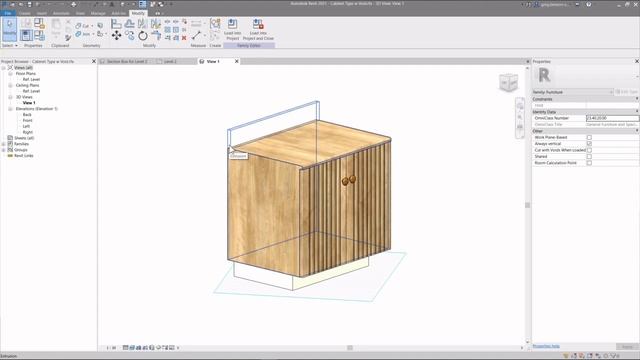
Task: Click the Trim/Extend to Corner icon
Action: (156, 36)
